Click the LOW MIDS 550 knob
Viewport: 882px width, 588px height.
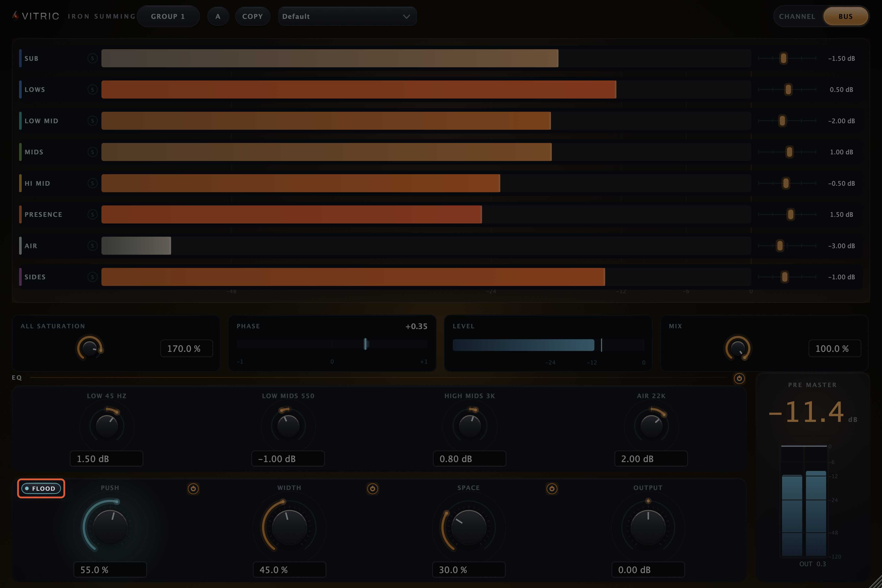[288, 426]
